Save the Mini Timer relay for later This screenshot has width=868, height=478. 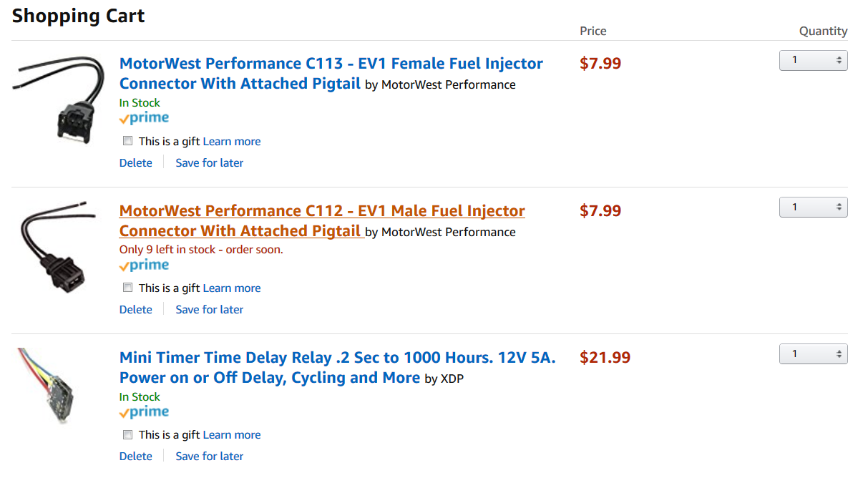[210, 457]
